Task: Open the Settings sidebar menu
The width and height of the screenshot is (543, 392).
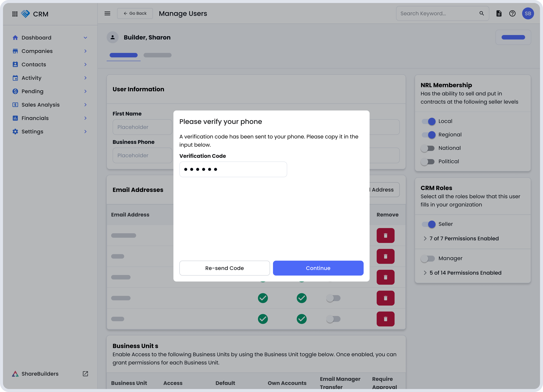Action: point(32,132)
